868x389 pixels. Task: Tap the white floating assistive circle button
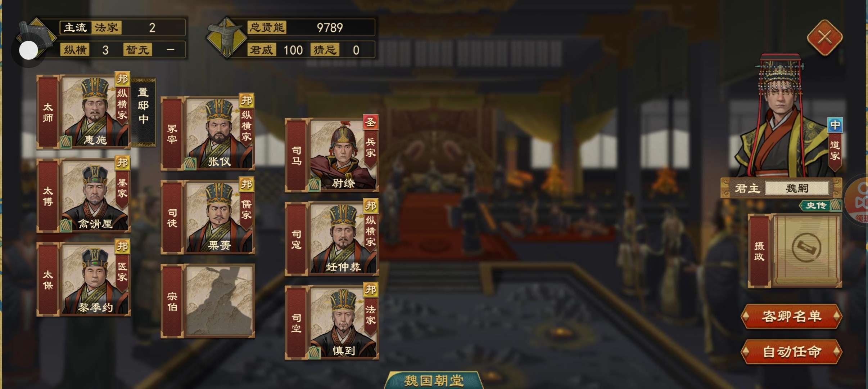[x=28, y=50]
